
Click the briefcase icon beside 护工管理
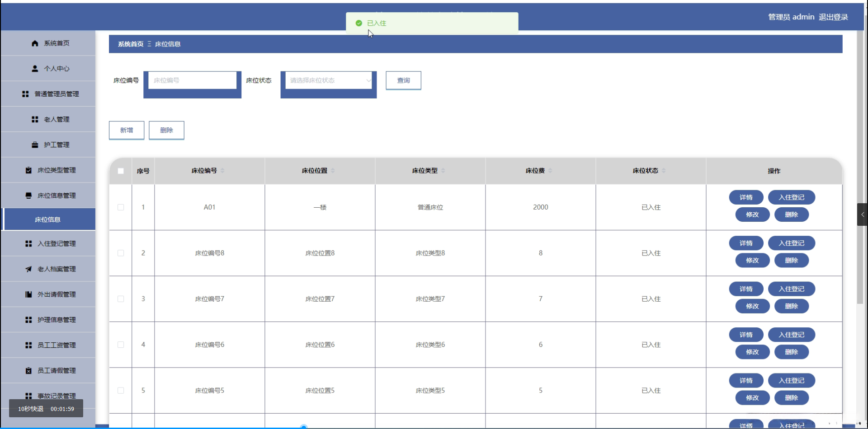click(x=35, y=145)
